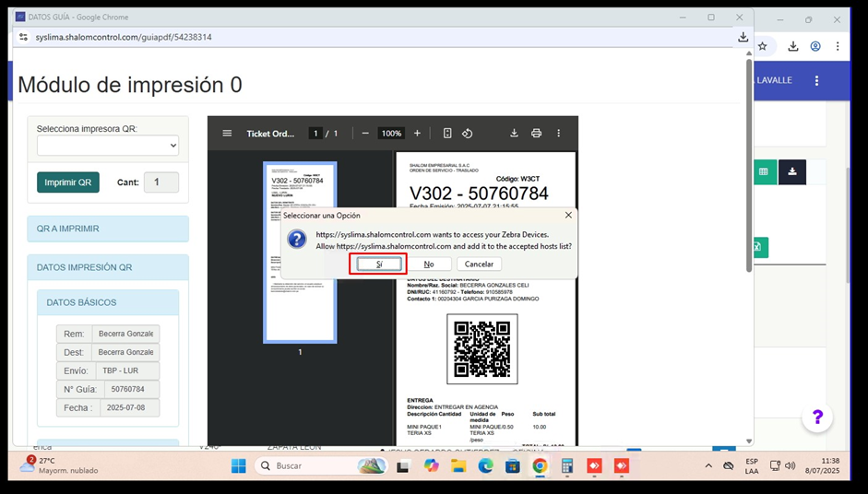868x494 pixels.
Task: Download the PDF from the viewer toolbar
Action: 515,134
